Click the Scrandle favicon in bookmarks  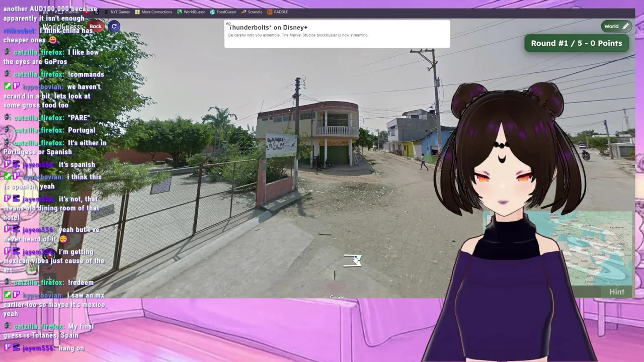[244, 12]
